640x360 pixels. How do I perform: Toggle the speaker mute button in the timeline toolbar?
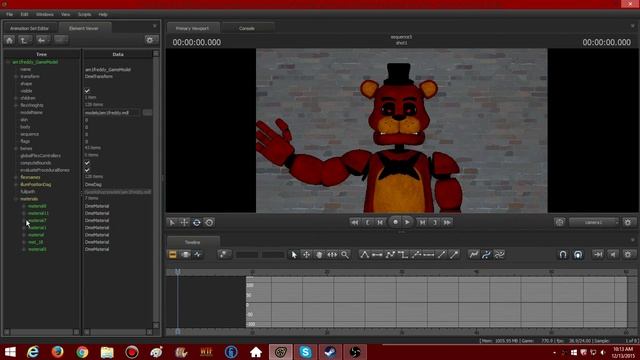pyautogui.click(x=613, y=255)
